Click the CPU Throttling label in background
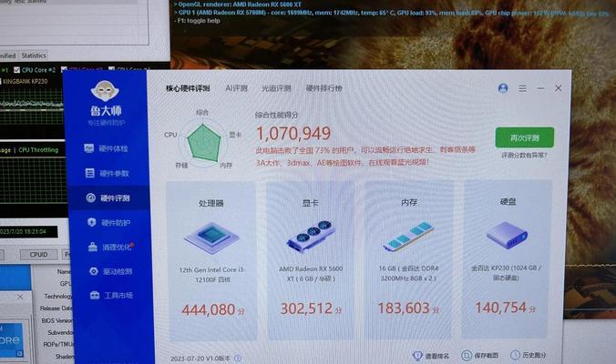This screenshot has height=364, width=616. [x=38, y=150]
